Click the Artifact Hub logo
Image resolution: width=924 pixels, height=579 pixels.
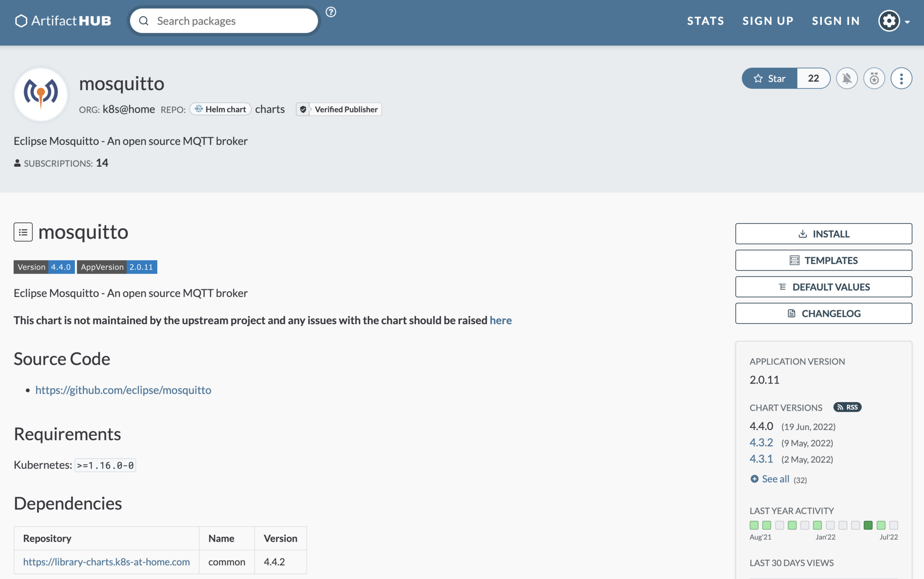click(63, 21)
